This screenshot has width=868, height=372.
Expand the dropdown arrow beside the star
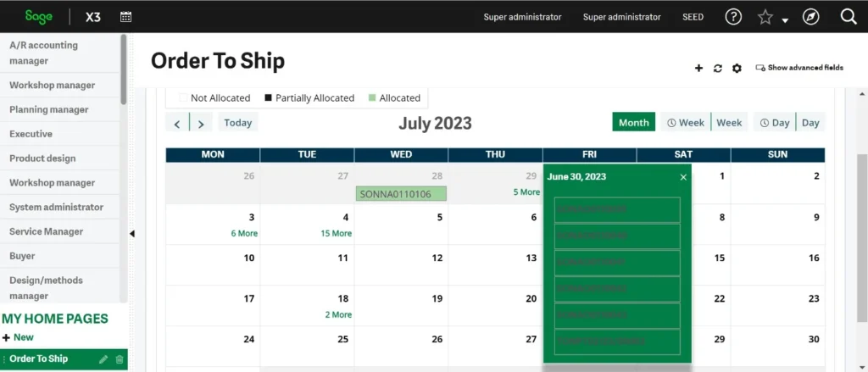click(785, 21)
